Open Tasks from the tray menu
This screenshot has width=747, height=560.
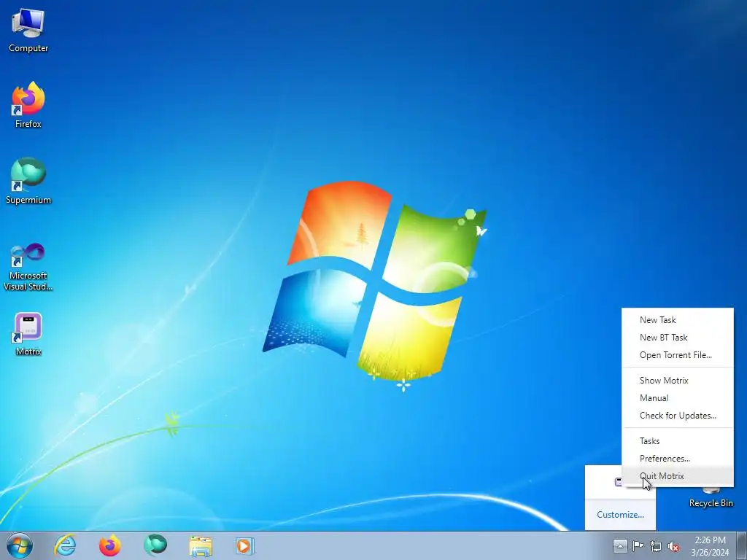point(678,441)
